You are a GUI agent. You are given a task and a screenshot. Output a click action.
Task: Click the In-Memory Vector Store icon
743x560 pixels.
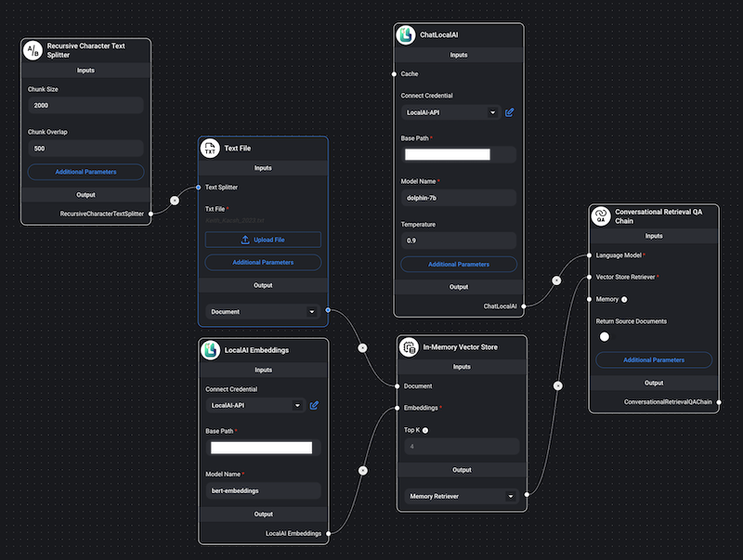click(409, 347)
